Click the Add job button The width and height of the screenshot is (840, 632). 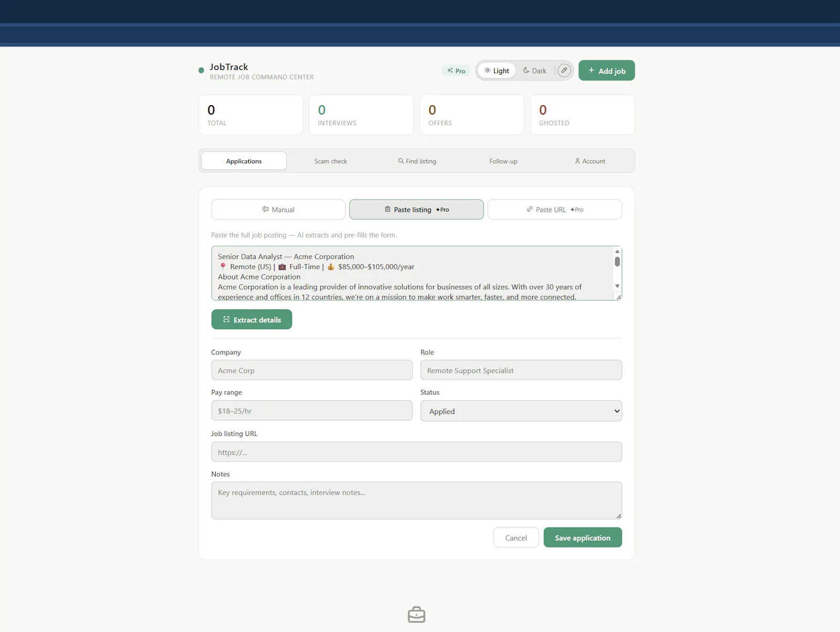click(x=606, y=70)
